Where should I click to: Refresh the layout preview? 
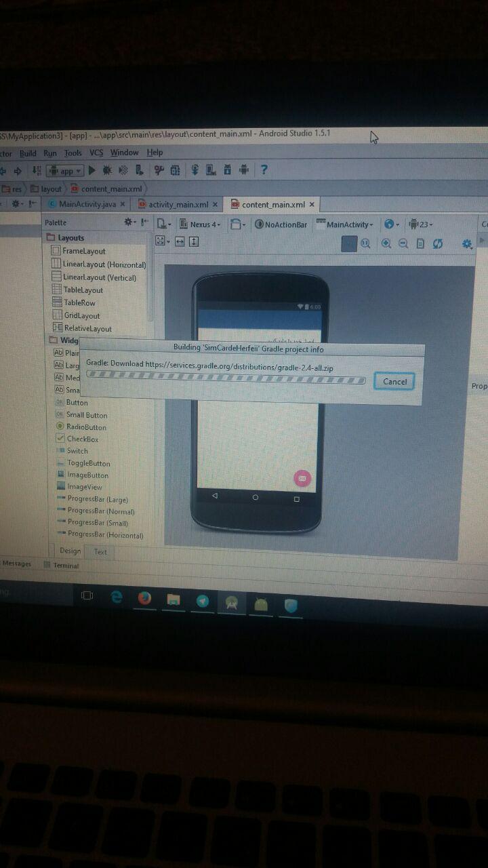point(438,243)
